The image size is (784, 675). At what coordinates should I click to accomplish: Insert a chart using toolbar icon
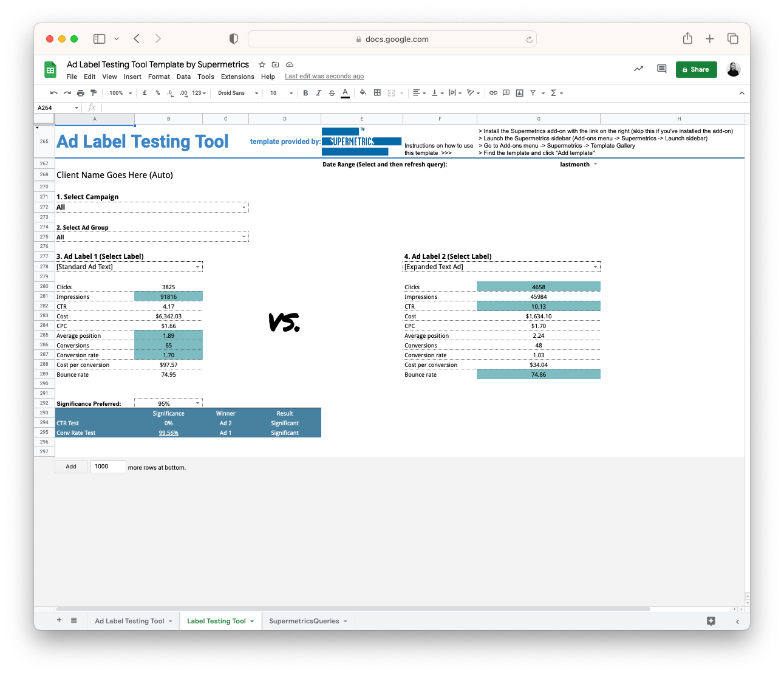tap(519, 93)
